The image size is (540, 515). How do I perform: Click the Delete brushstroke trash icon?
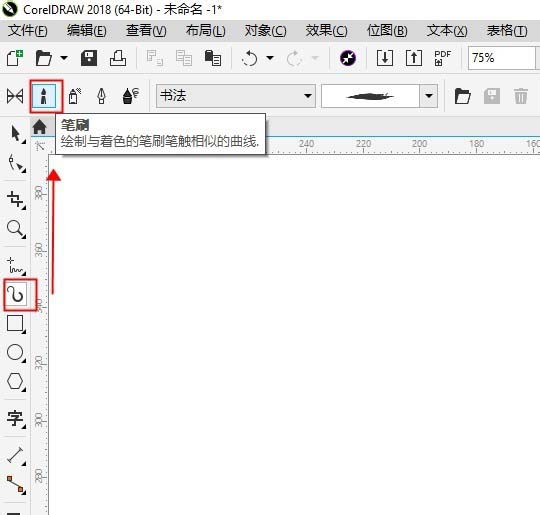(520, 96)
